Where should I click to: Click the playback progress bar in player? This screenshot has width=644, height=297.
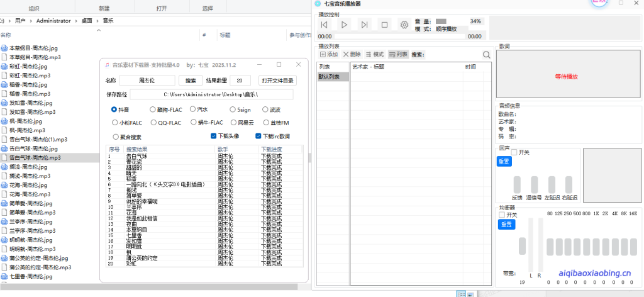[399, 36]
